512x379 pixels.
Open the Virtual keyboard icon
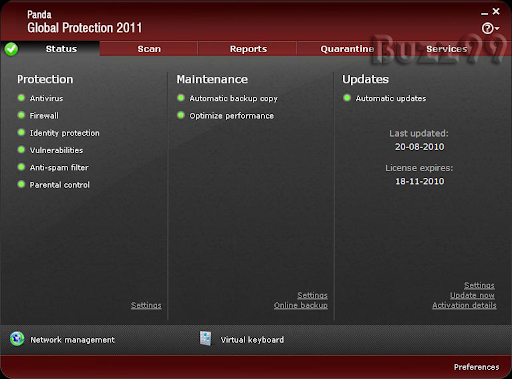[x=205, y=339]
